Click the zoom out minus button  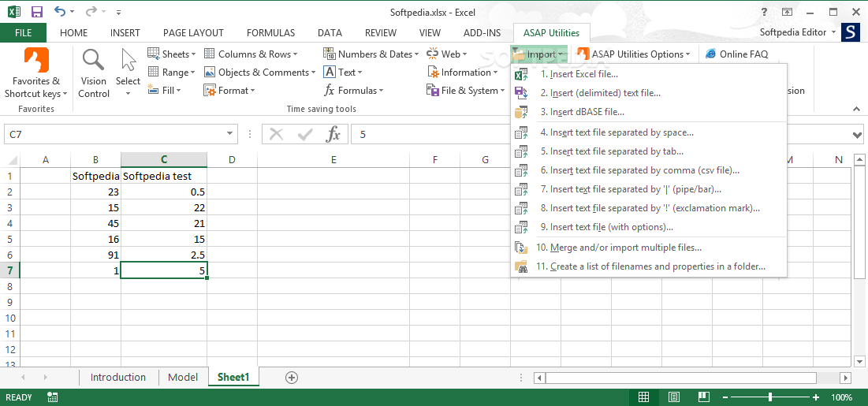point(724,397)
